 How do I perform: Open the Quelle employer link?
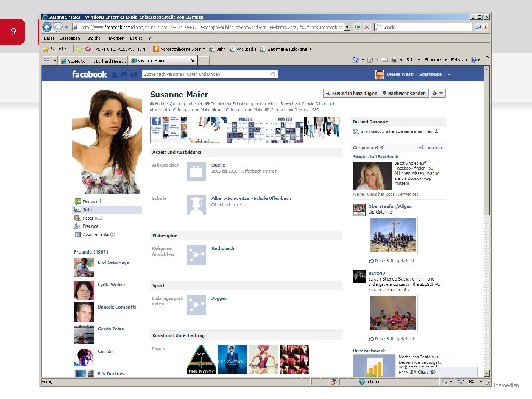[218, 165]
